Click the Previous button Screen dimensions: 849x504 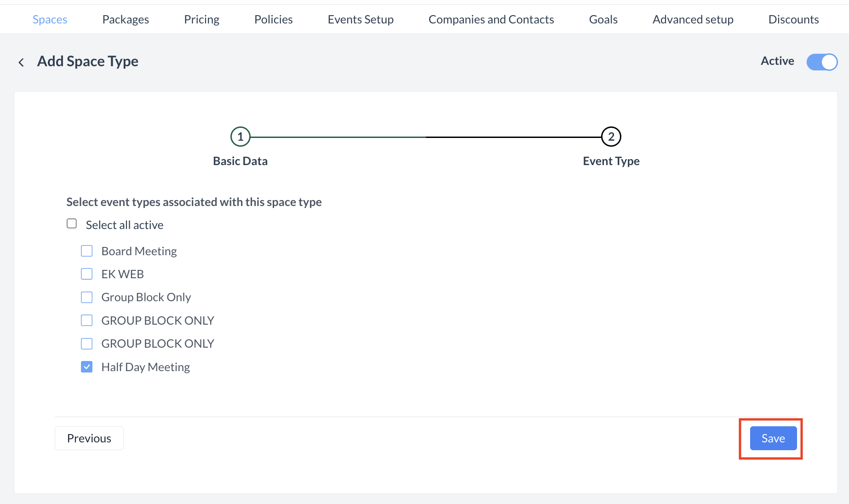pos(89,438)
